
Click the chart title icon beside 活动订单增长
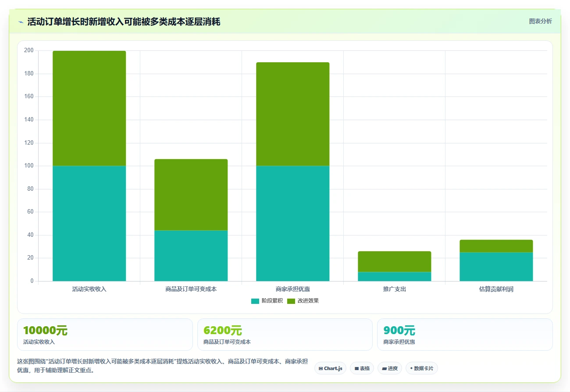[21, 21]
